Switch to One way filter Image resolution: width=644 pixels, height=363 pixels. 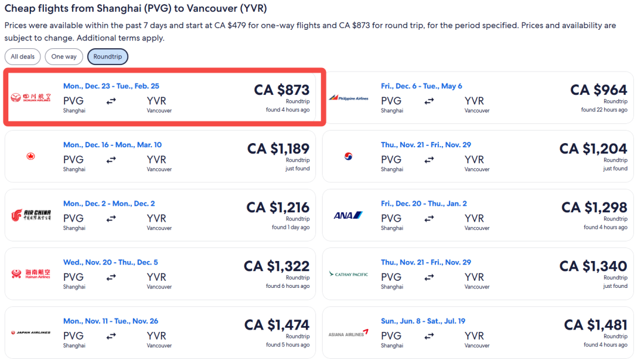[64, 57]
